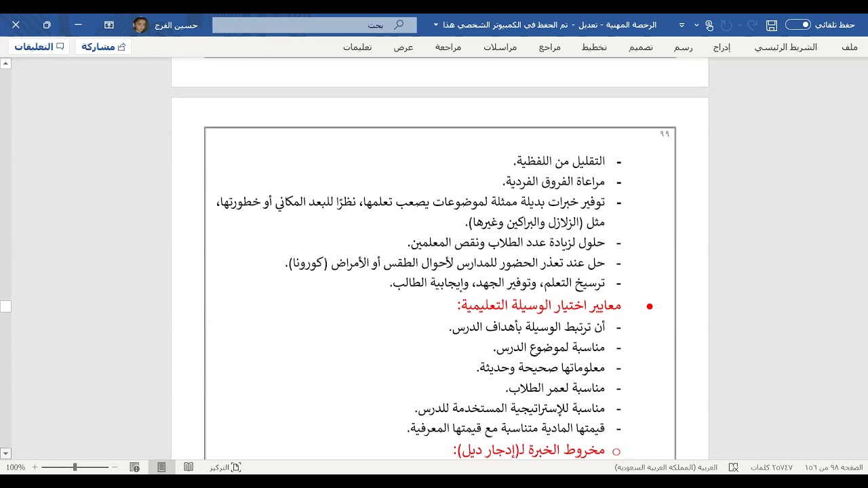Expand the document title save location dropdown

(x=435, y=25)
